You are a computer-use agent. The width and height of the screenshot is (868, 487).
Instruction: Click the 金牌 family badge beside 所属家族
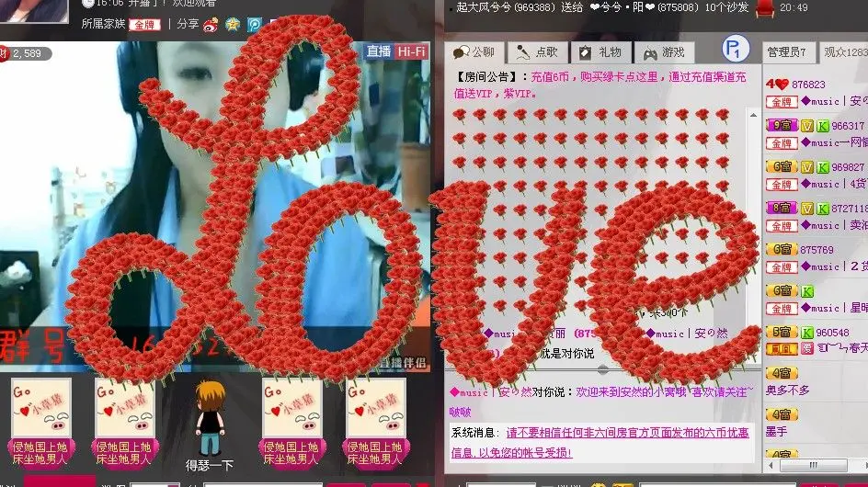(x=144, y=25)
